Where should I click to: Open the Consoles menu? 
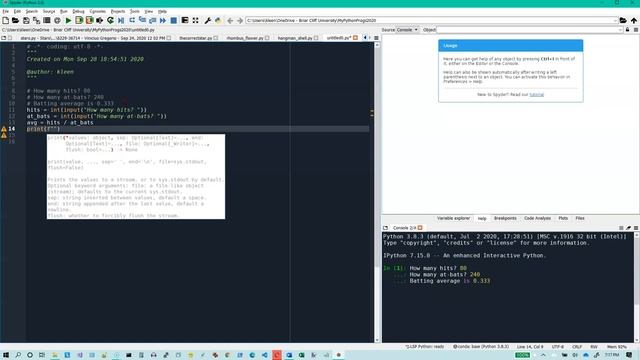98,11
